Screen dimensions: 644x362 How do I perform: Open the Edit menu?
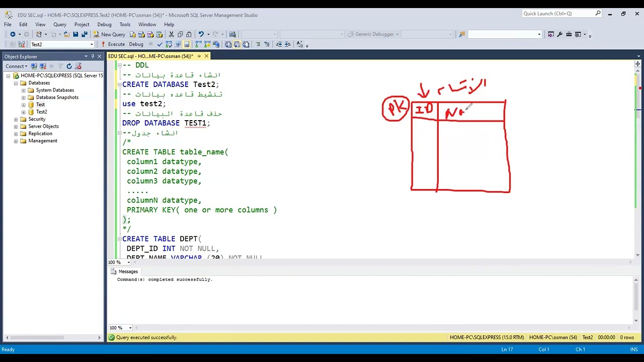tap(23, 24)
